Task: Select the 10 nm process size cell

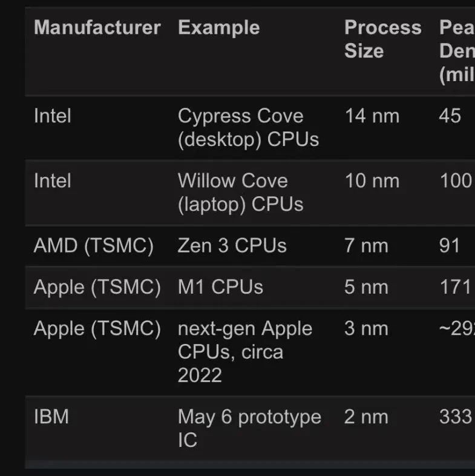Action: [x=372, y=181]
